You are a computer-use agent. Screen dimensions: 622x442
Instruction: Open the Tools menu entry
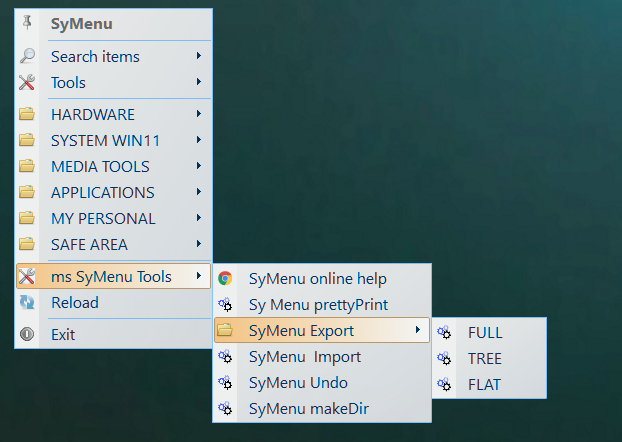tap(113, 83)
